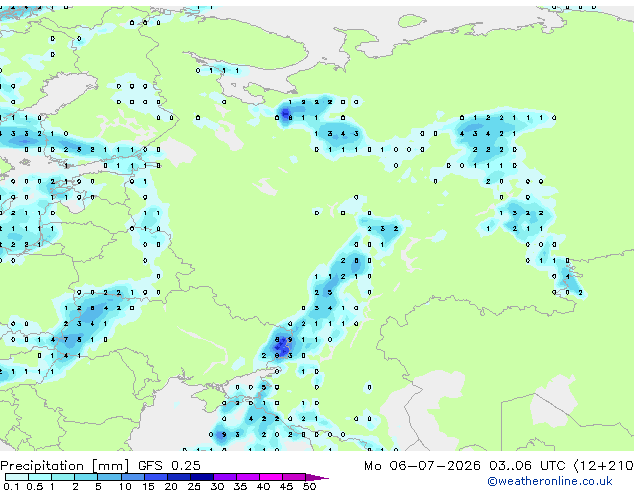634x490 pixels.
Task: Click the '0.1' legend scale label
Action: pyautogui.click(x=11, y=486)
